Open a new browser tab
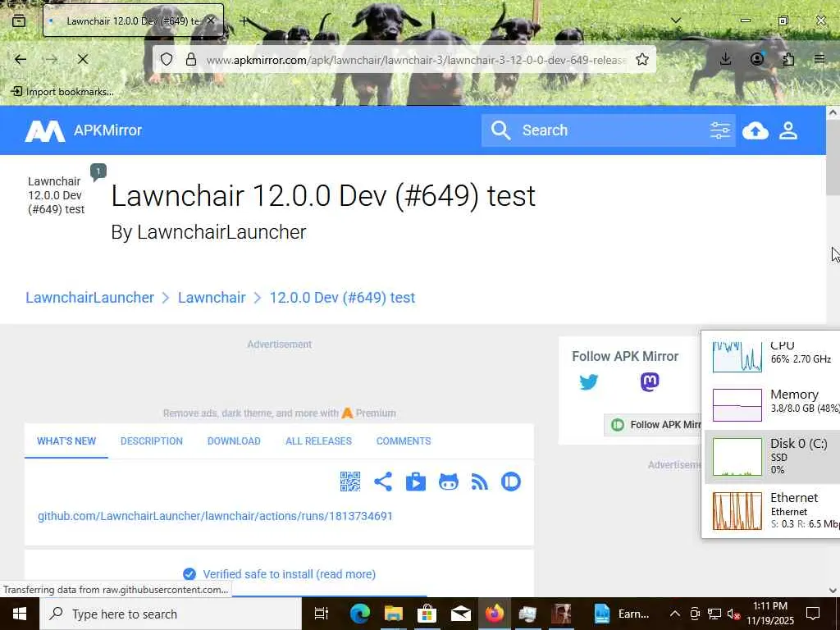Viewport: 840px width, 630px height. pyautogui.click(x=244, y=21)
